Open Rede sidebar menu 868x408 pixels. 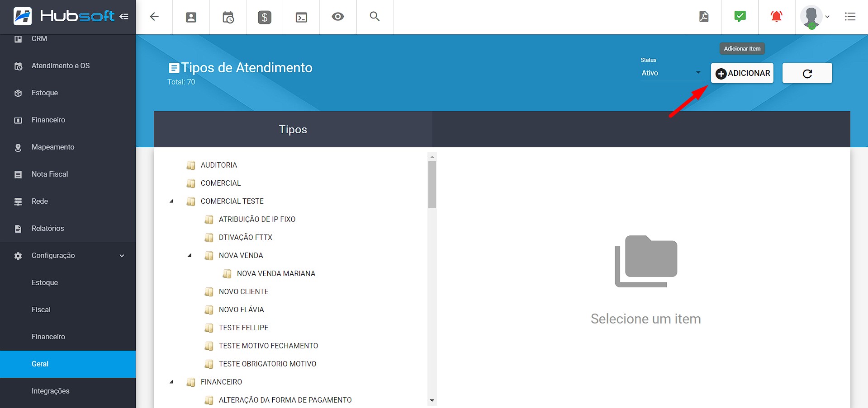(x=68, y=202)
